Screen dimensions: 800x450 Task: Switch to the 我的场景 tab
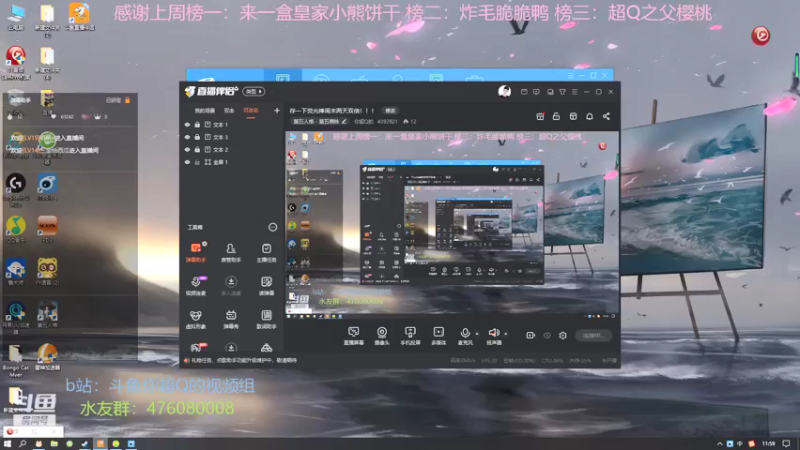pyautogui.click(x=205, y=110)
